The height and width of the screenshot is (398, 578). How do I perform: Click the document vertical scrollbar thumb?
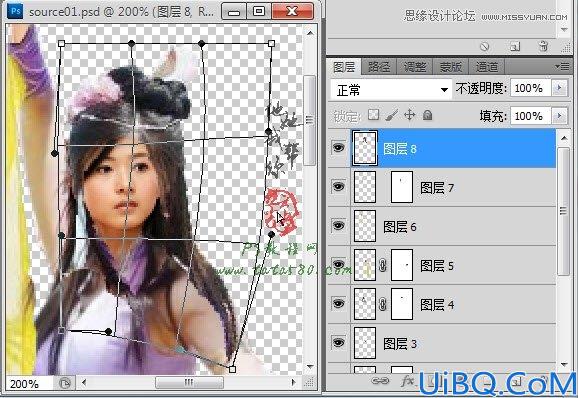coord(310,120)
